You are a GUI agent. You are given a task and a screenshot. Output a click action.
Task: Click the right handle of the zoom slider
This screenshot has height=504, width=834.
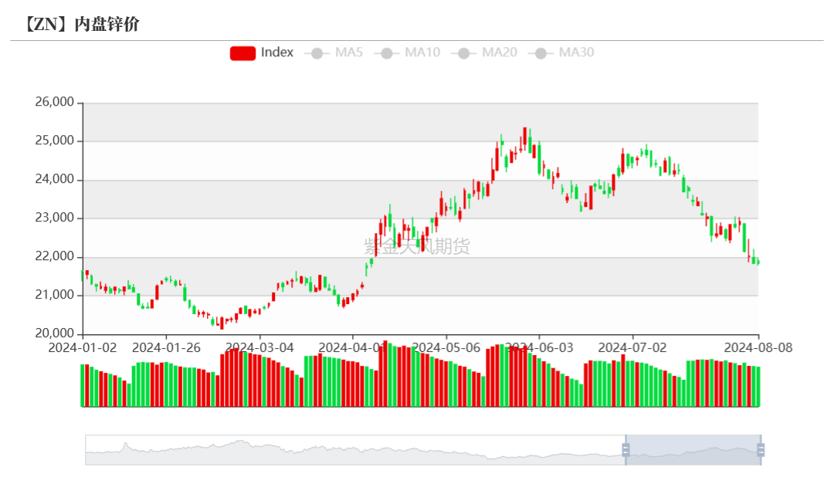[761, 450]
